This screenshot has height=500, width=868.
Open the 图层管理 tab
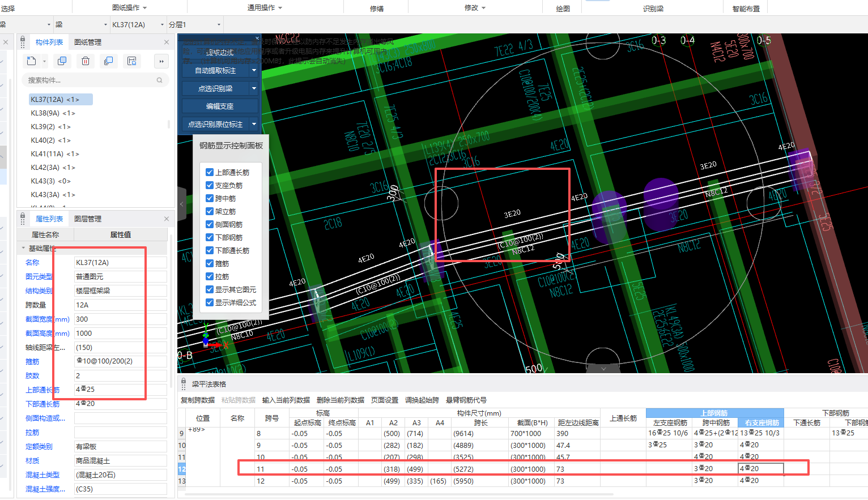pos(88,219)
